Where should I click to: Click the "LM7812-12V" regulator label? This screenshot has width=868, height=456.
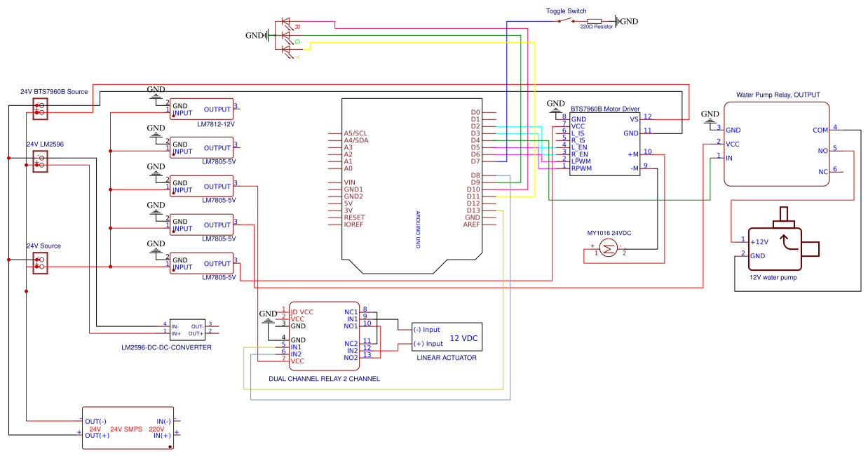(217, 123)
